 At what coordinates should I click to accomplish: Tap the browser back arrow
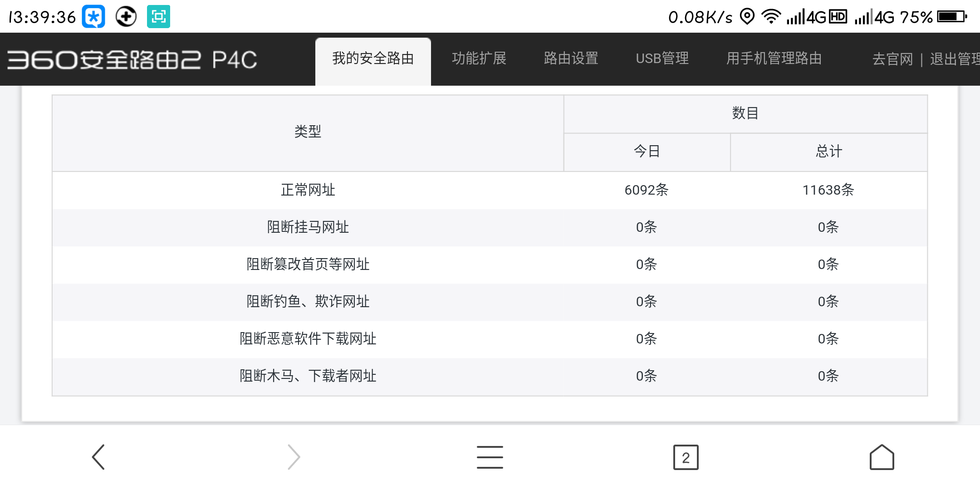[x=98, y=457]
